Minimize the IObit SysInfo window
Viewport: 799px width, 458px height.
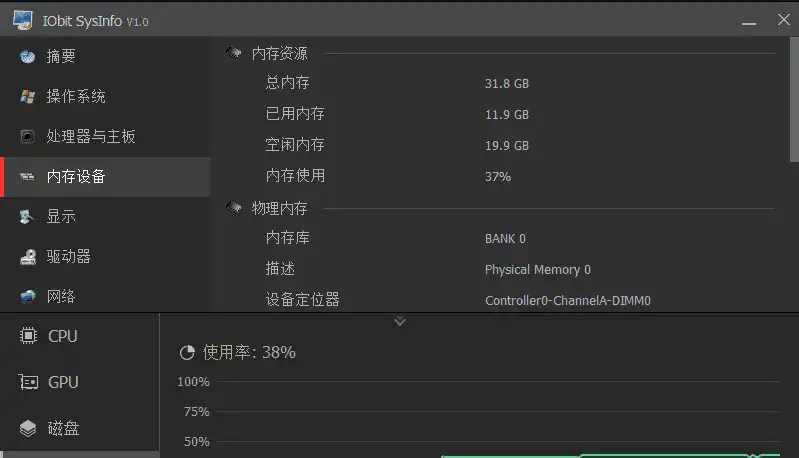[749, 21]
